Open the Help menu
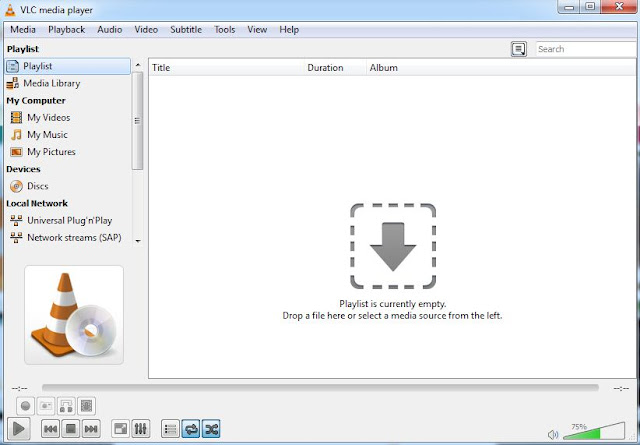Screen dimensions: 640x445 [x=289, y=29]
